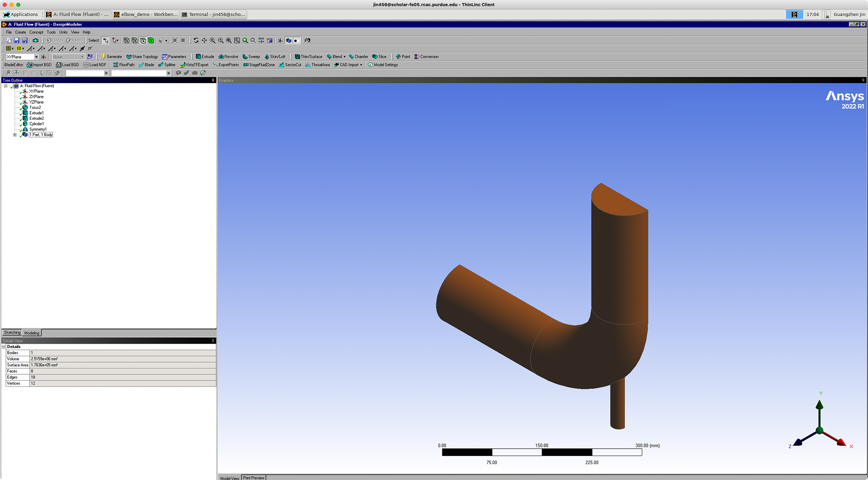Click the Generate button
868x480 pixels.
click(x=112, y=57)
